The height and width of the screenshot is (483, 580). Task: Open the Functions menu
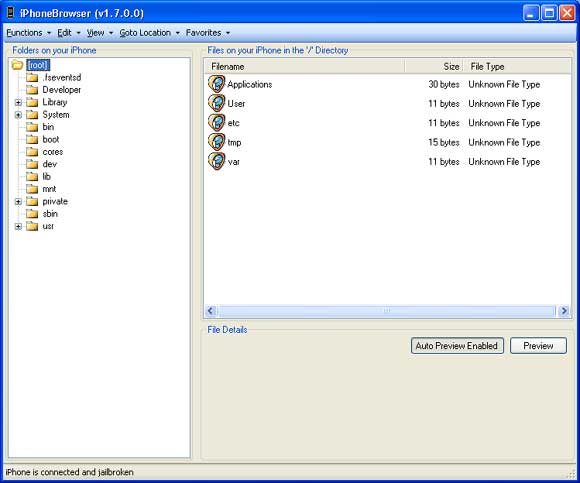pos(28,33)
